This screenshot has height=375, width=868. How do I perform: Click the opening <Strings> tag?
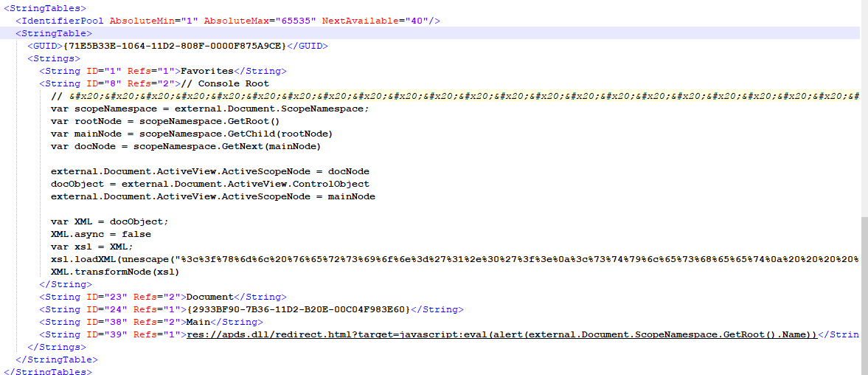pyautogui.click(x=54, y=58)
